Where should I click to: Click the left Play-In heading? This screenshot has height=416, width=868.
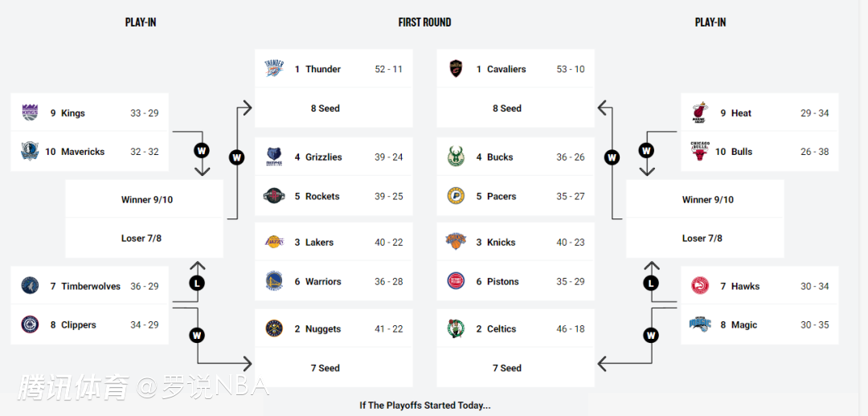coord(141,22)
